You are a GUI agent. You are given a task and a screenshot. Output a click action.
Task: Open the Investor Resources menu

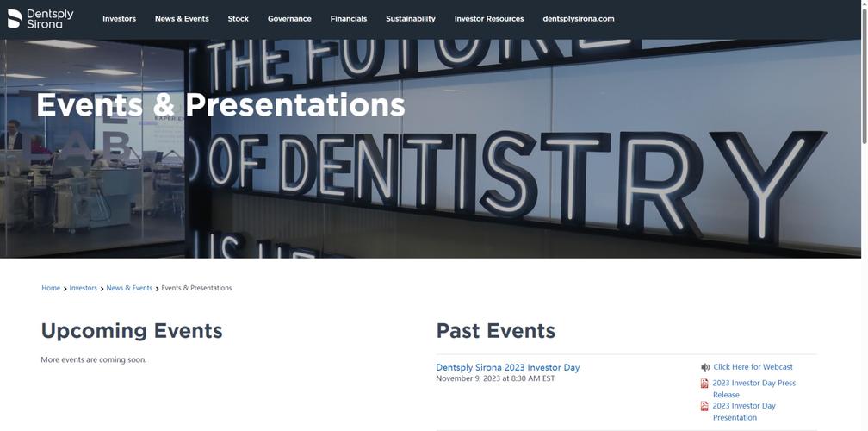(489, 19)
